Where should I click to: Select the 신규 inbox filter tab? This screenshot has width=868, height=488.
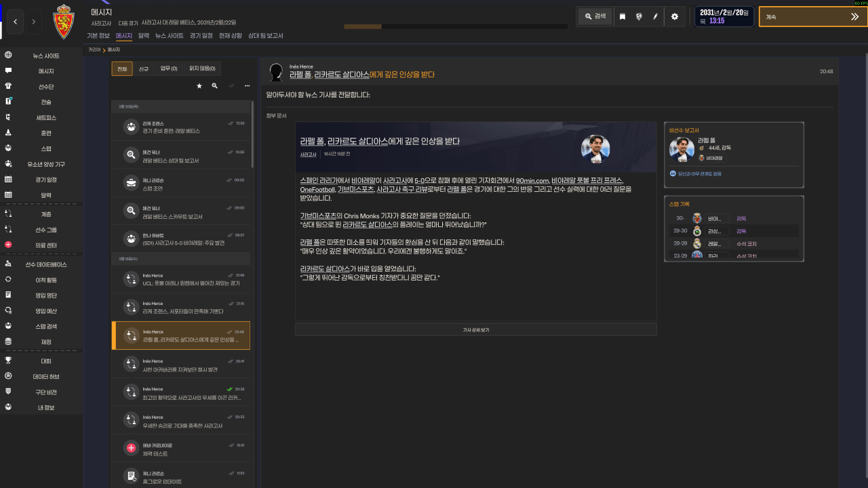click(144, 68)
